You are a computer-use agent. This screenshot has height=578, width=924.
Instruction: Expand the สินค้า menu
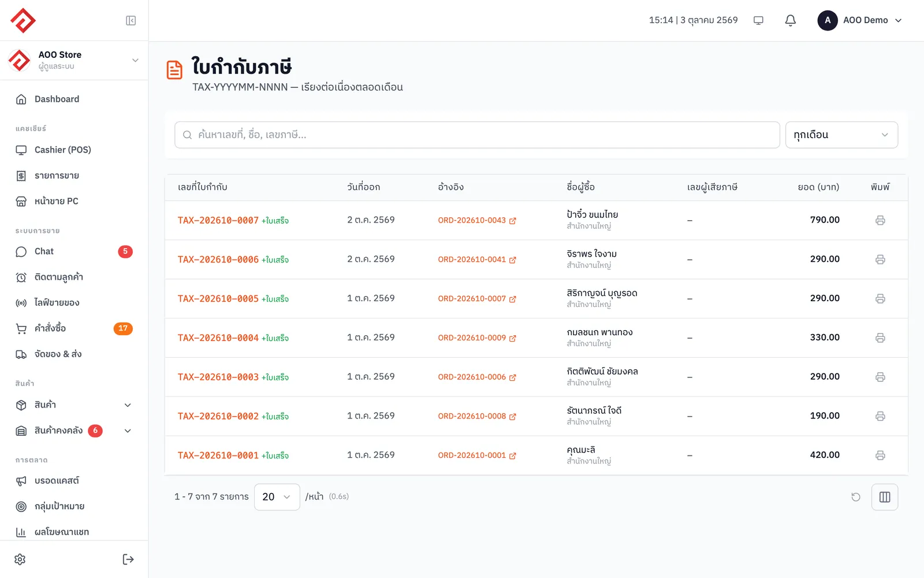click(74, 405)
